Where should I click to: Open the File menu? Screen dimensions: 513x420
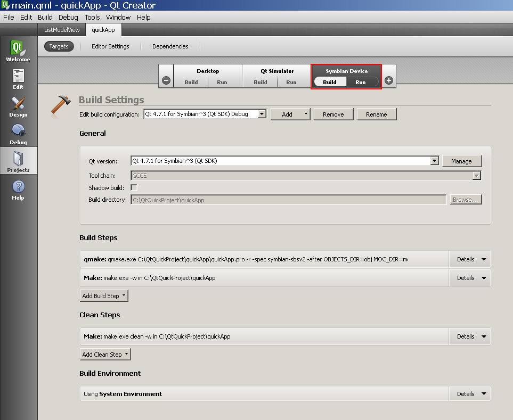(9, 18)
